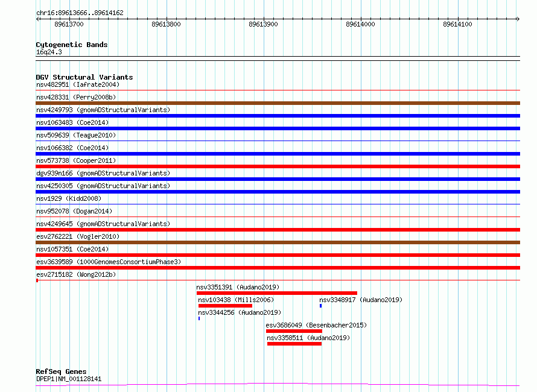
Task: Open the nsv4249793 gnomAD variant label
Action: [103, 110]
